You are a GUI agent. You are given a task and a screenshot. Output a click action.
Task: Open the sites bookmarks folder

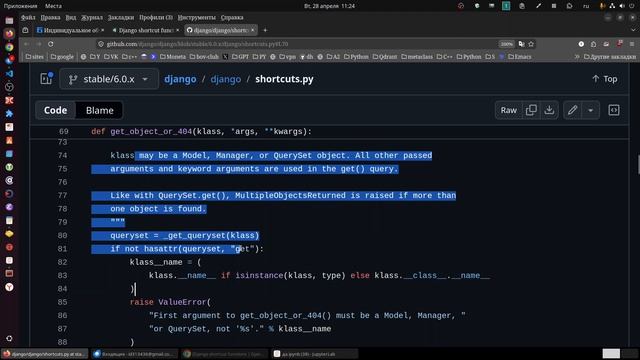click(34, 57)
